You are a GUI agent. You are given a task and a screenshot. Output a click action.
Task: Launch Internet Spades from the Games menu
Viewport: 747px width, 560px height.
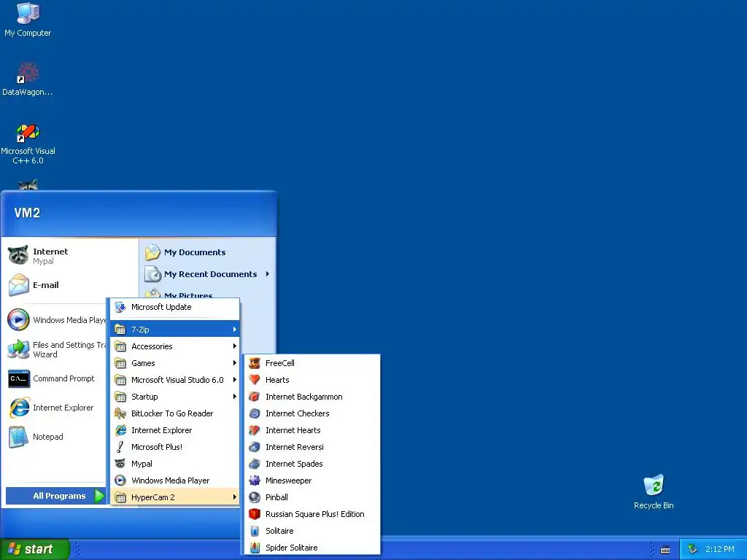312,464
